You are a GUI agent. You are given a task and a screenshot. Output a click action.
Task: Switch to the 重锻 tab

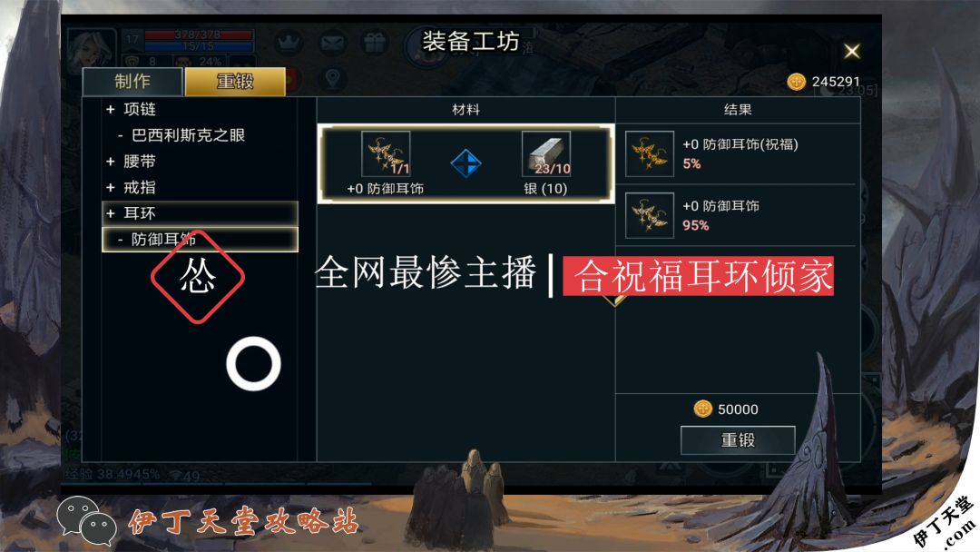235,82
